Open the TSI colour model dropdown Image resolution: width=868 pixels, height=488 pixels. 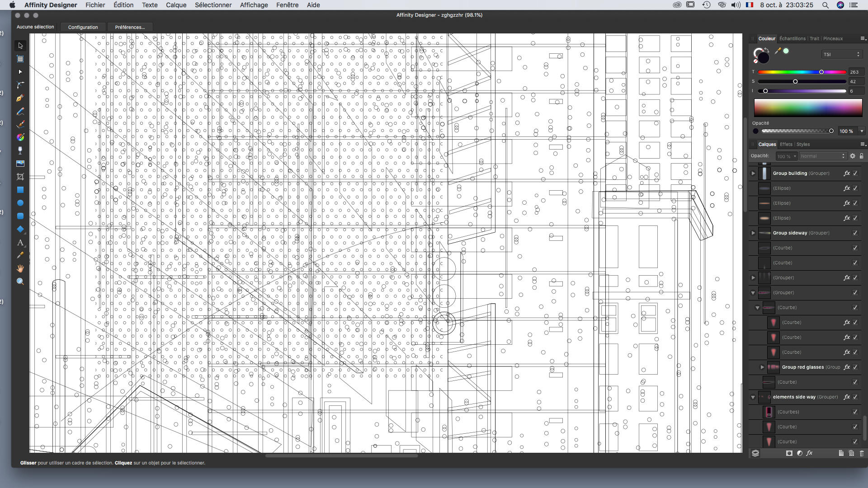[x=841, y=54]
